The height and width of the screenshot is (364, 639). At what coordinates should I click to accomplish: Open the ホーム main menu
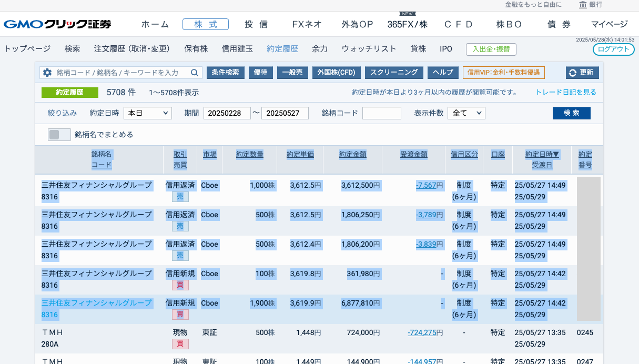[155, 24]
